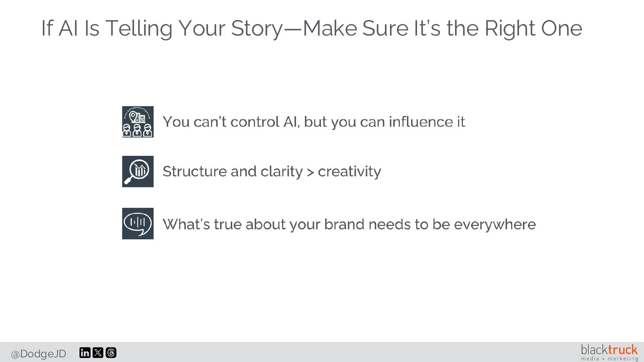Select the speech bubble soundwave icon
The height and width of the screenshot is (362, 644).
[138, 223]
